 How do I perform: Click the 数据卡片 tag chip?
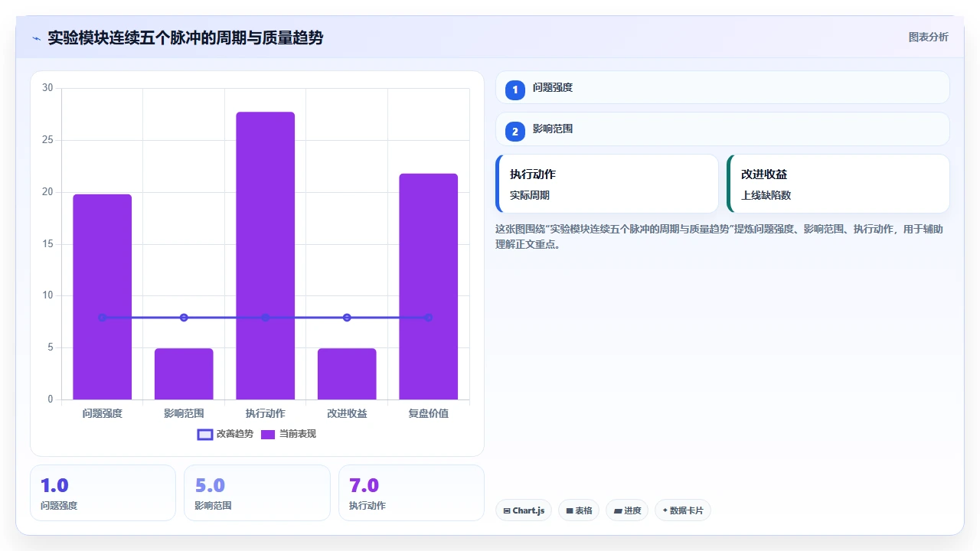pyautogui.click(x=683, y=510)
